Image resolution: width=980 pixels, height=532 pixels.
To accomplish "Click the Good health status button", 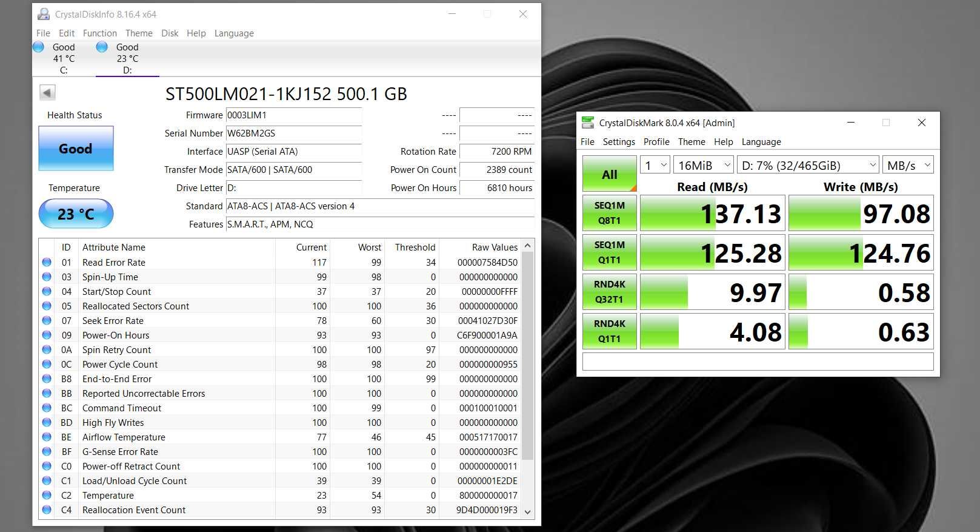I will click(76, 149).
